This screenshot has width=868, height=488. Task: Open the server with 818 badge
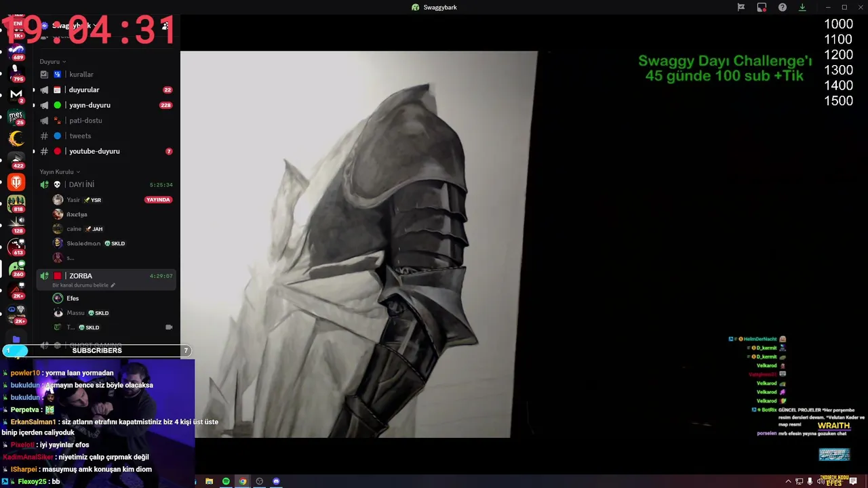17,203
